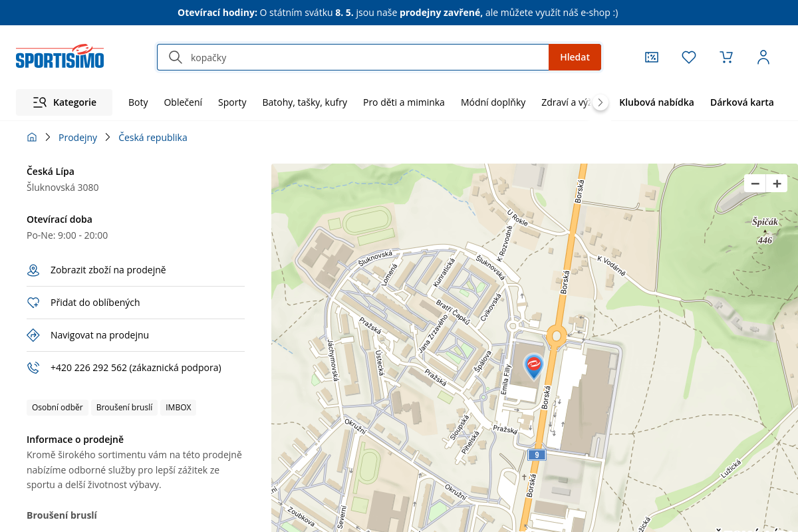Click Navigovat na prodejnu
Screen dimensions: 798x532
point(100,335)
